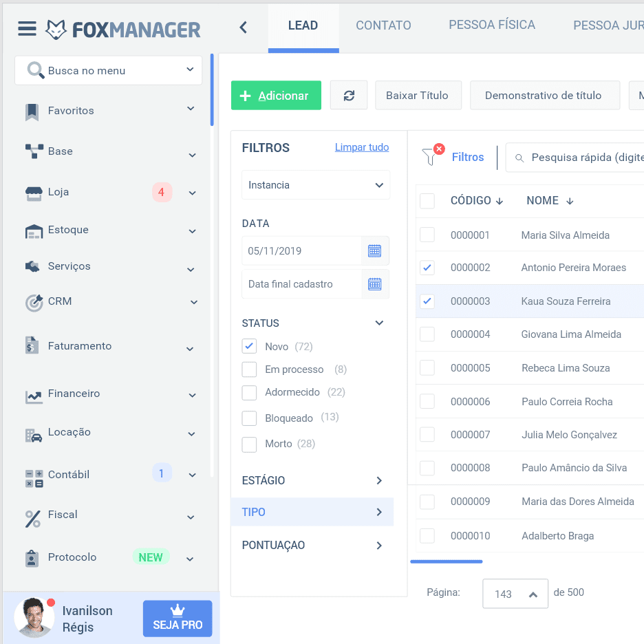
Task: Click the back arrow before the LEAD tab
Action: tap(243, 28)
